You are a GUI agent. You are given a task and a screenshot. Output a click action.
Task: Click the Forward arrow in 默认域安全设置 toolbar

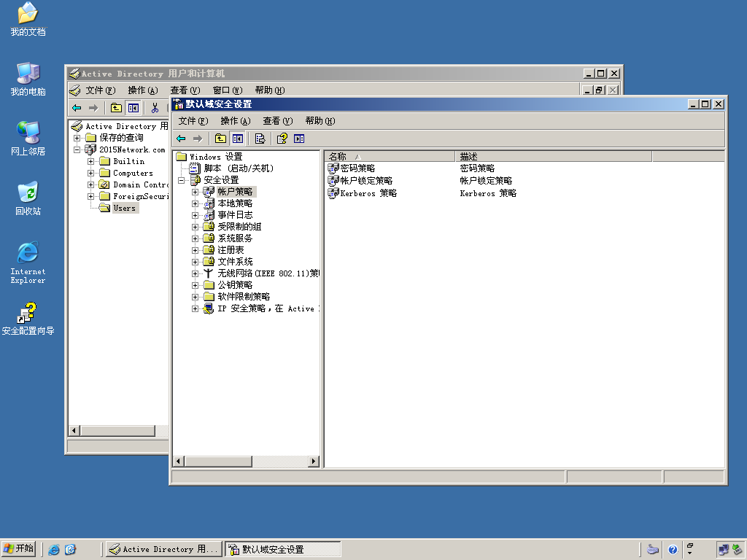click(x=198, y=139)
